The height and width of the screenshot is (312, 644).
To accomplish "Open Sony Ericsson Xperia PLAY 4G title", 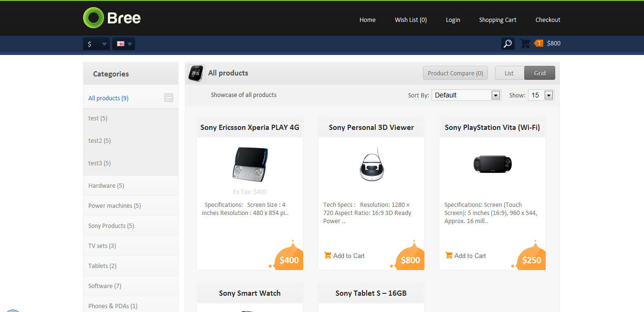I will pos(250,127).
